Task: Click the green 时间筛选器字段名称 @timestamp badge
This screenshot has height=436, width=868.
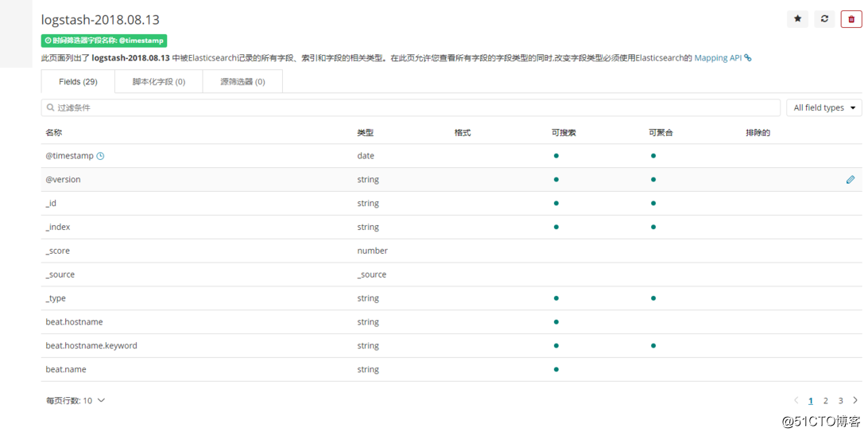Action: 104,41
